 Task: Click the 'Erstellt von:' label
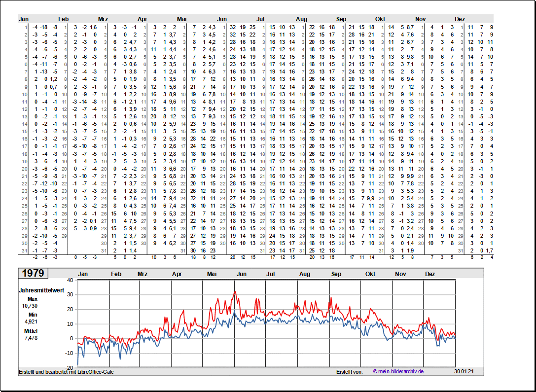349,371
